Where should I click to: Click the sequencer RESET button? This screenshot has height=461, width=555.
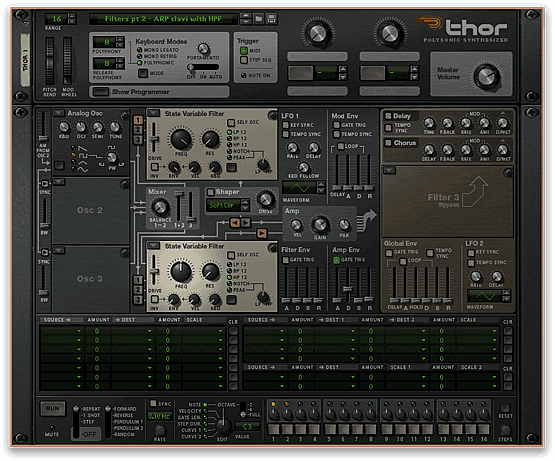click(x=505, y=408)
